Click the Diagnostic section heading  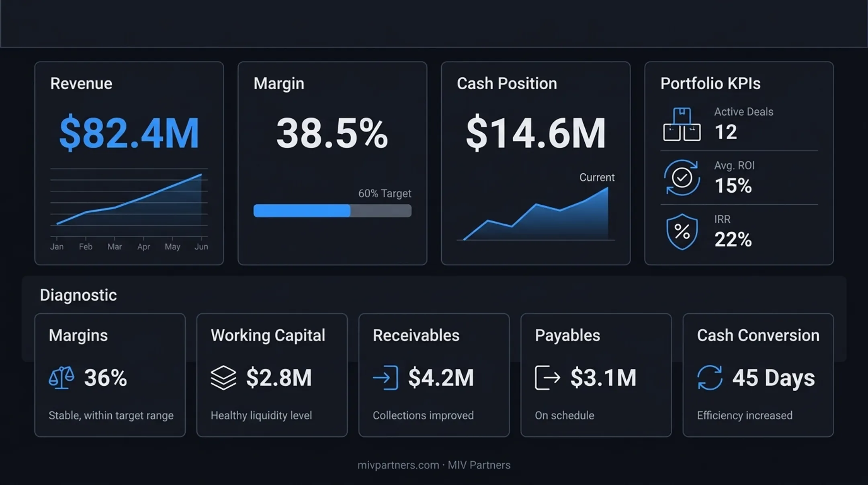pos(78,295)
